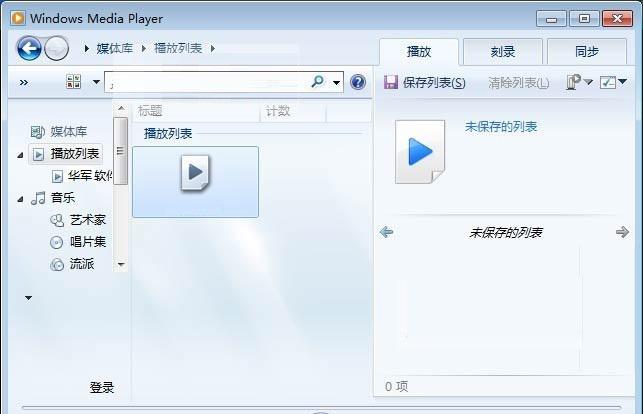Switch to the 同步 tab
This screenshot has height=414, width=643.
[587, 52]
